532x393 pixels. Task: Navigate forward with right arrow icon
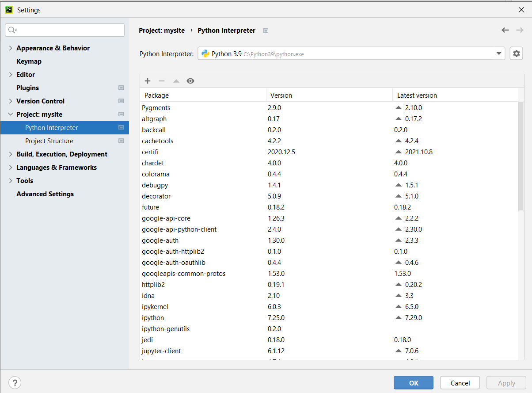coord(520,30)
